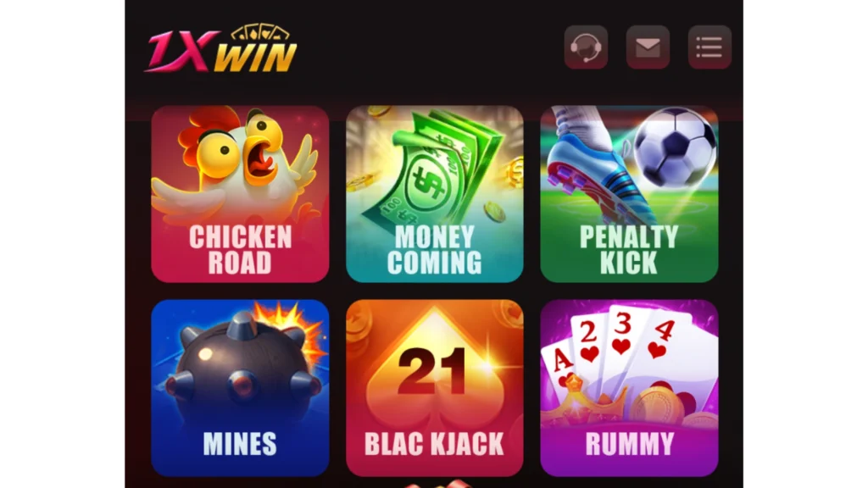Open customer support via headset icon

pyautogui.click(x=586, y=47)
